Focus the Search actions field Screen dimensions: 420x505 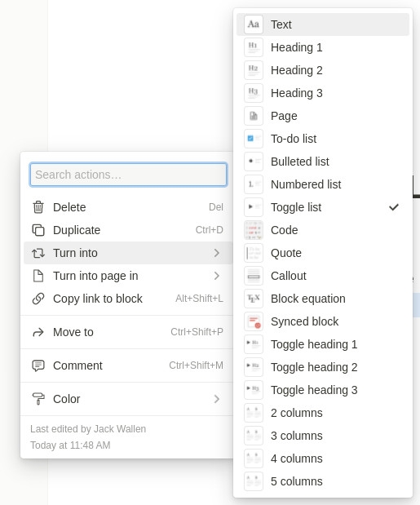128,175
